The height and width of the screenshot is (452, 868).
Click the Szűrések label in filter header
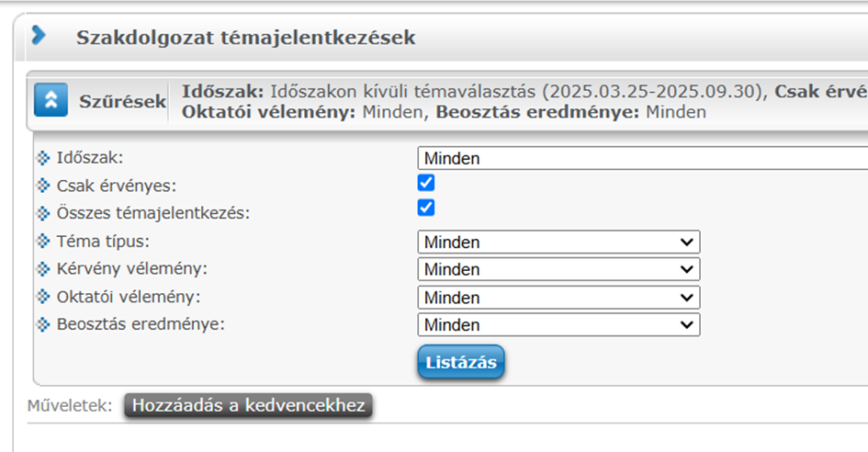tap(122, 101)
